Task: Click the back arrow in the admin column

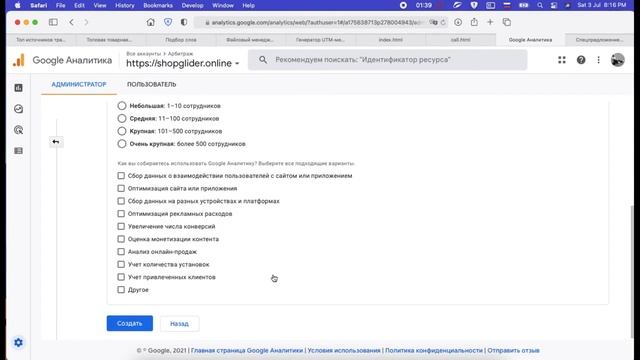Action: point(56,142)
